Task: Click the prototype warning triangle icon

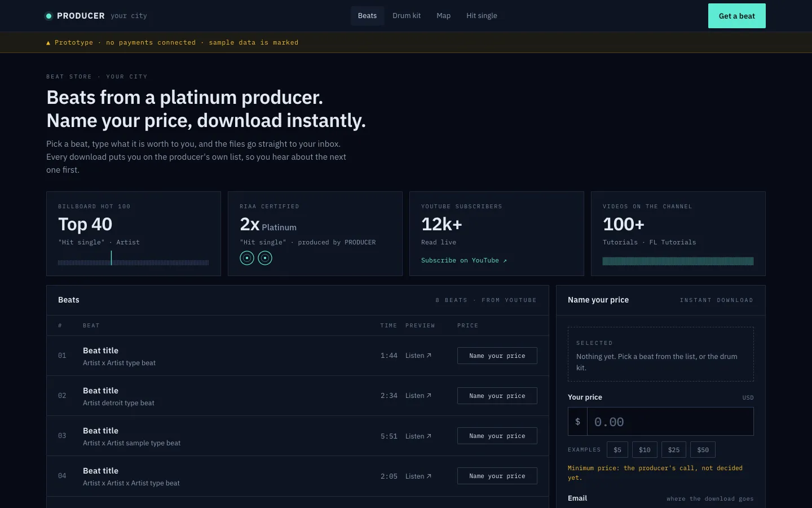Action: click(x=48, y=43)
